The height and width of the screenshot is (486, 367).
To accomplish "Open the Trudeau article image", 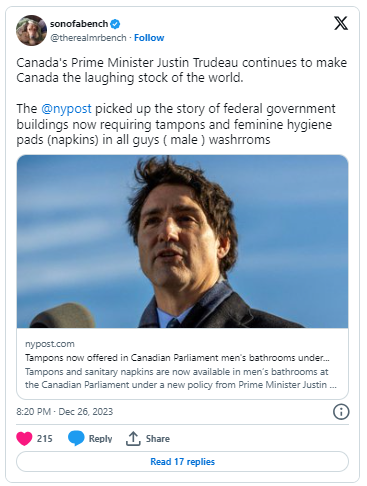I will [x=182, y=241].
